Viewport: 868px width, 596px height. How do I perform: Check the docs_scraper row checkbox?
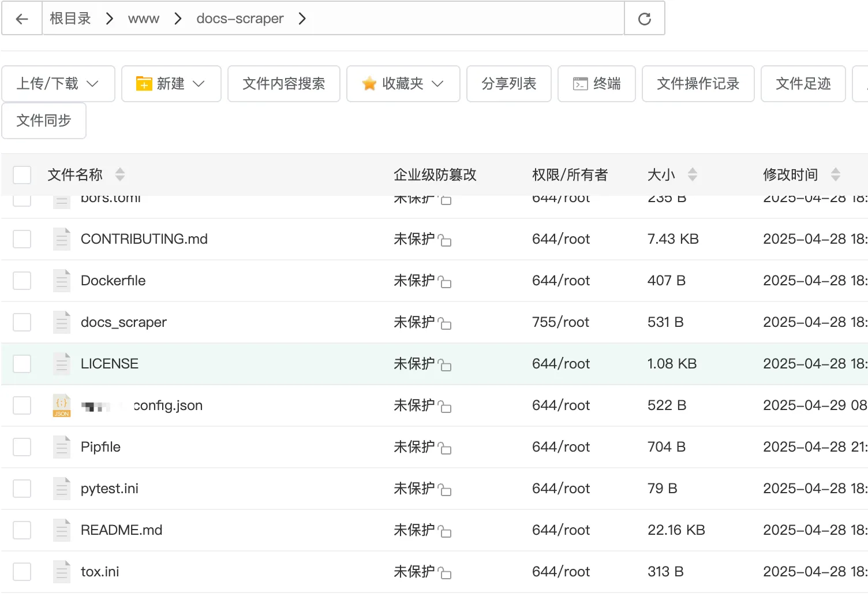22,322
